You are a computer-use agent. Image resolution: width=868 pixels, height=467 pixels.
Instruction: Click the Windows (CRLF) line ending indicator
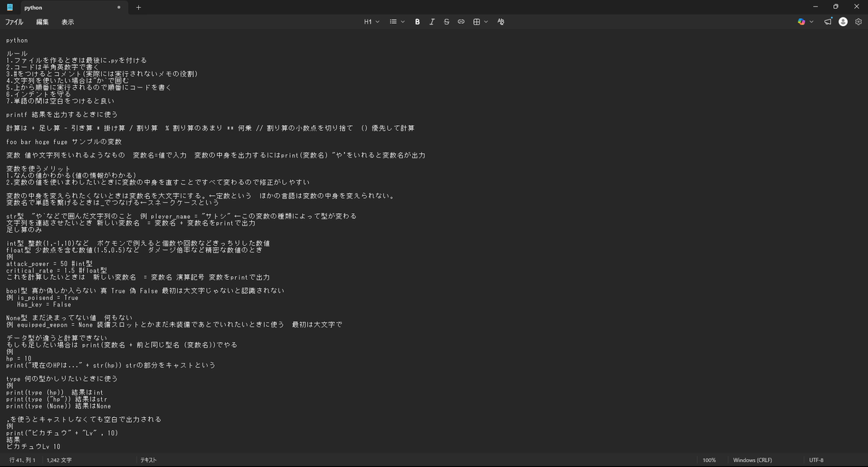[754, 460]
